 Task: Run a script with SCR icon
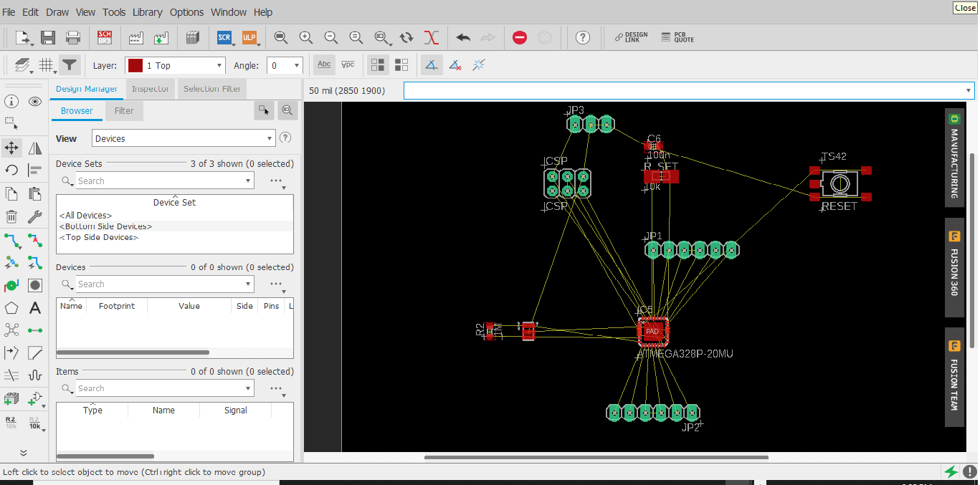coord(224,37)
